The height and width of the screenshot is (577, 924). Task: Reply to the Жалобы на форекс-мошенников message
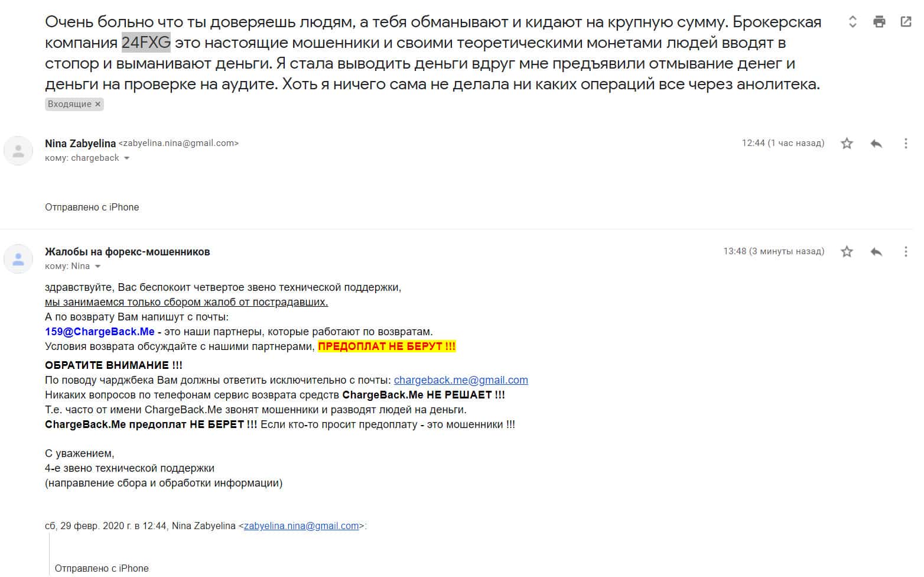876,252
